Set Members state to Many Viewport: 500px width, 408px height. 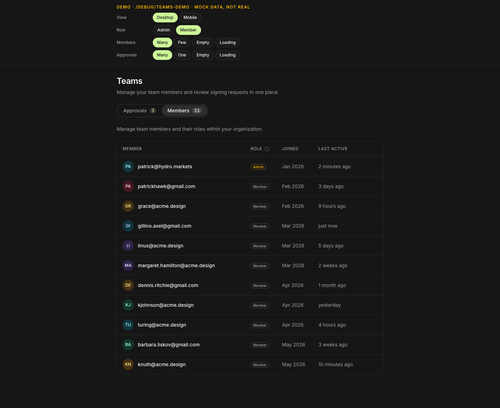pyautogui.click(x=162, y=42)
